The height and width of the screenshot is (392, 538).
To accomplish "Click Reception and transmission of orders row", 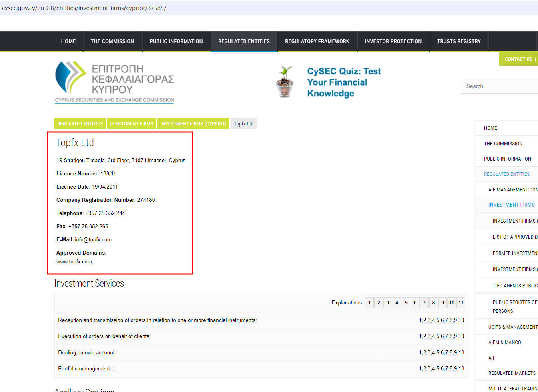I will click(261, 320).
